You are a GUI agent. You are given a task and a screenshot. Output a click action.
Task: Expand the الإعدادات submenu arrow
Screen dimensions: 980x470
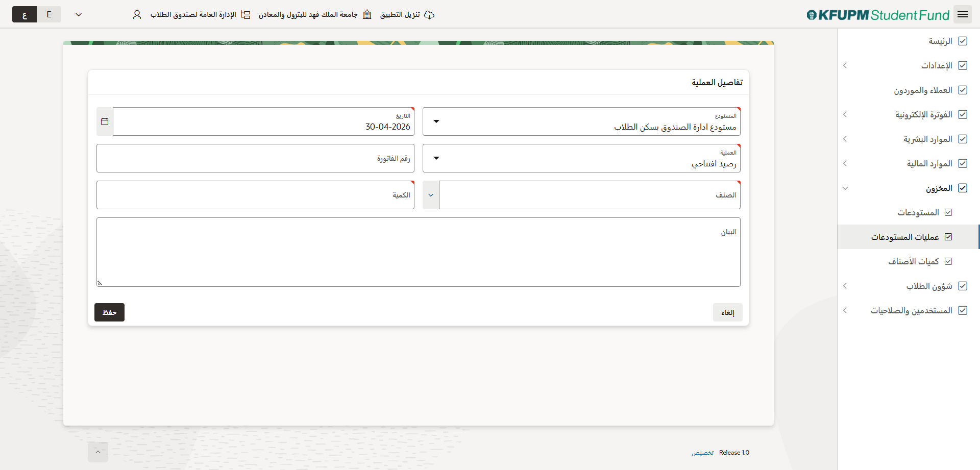click(845, 65)
